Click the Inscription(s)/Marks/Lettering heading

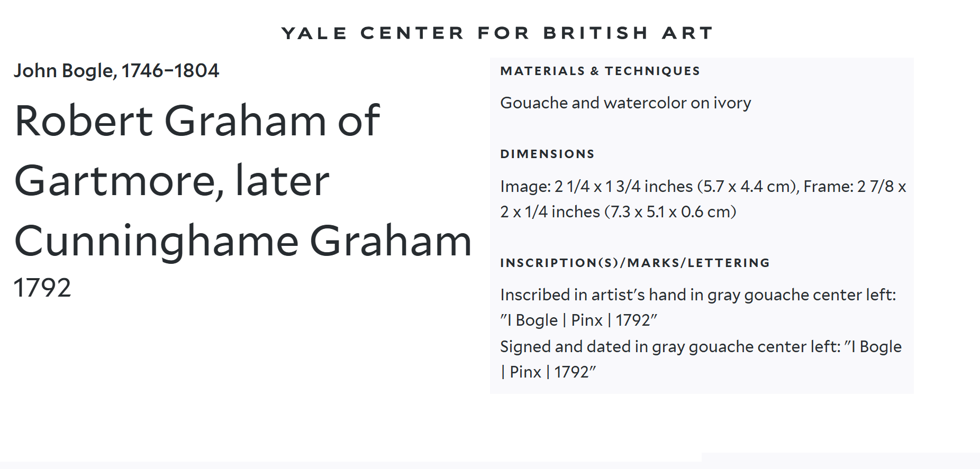pos(635,263)
